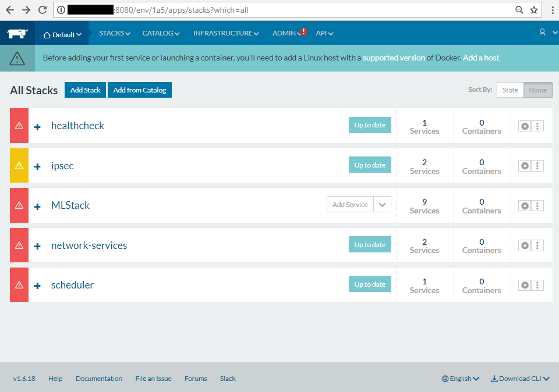559x392 pixels.
Task: Click ipsec yellow warning state icon
Action: point(19,166)
